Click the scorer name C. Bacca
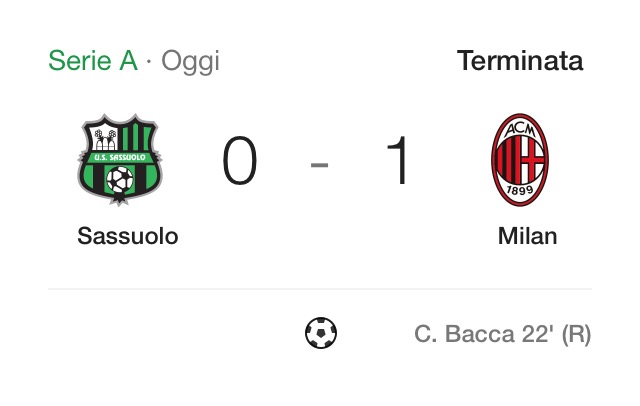Screen dimensions: 640x406 click(x=464, y=334)
